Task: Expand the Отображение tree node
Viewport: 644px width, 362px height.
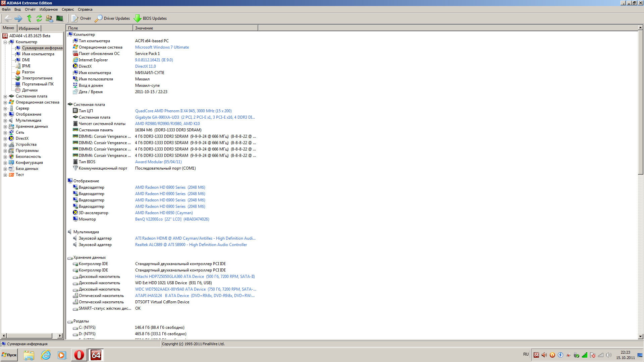Action: [5, 115]
